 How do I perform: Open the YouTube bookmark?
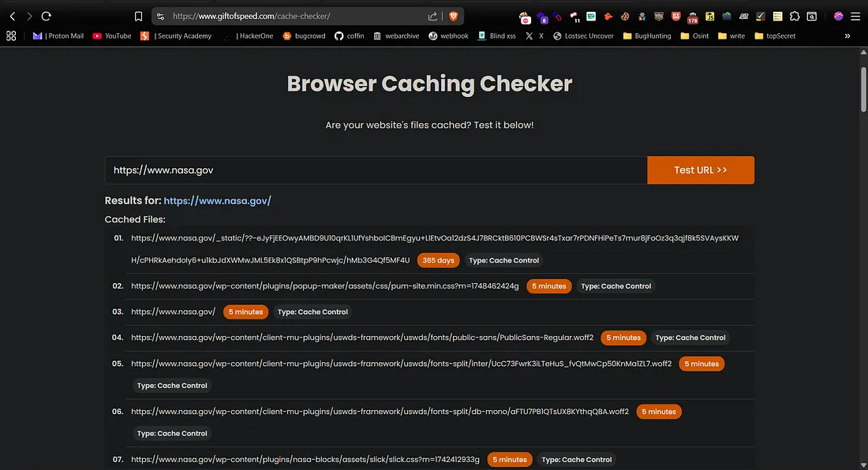112,36
